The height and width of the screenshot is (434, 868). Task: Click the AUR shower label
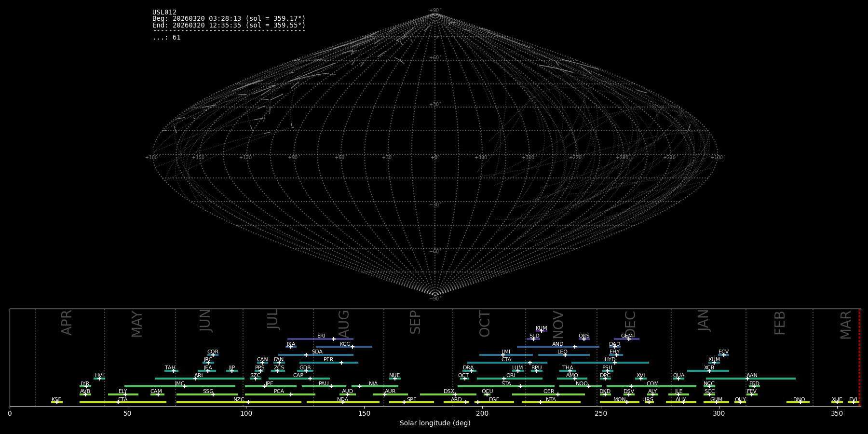(390, 392)
